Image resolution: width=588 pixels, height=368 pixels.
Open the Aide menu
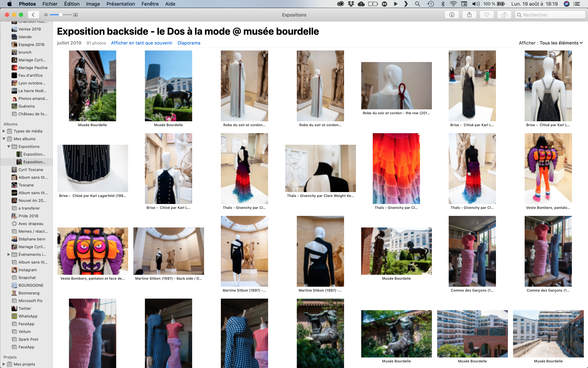click(x=170, y=4)
